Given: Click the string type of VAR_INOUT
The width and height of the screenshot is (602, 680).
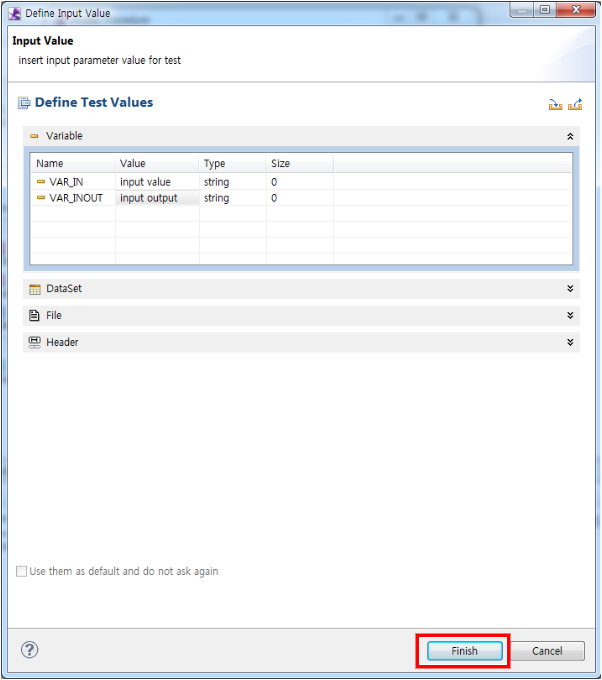Looking at the screenshot, I should 233,198.
